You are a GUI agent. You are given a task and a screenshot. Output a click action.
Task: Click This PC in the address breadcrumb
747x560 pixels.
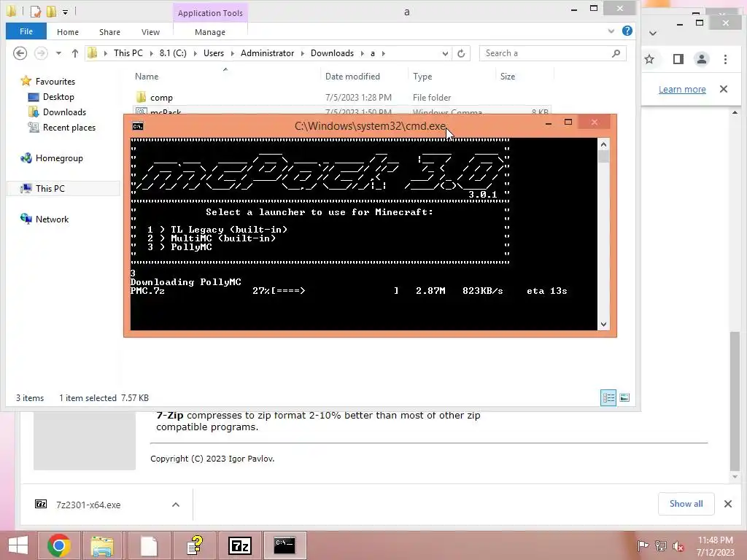128,53
